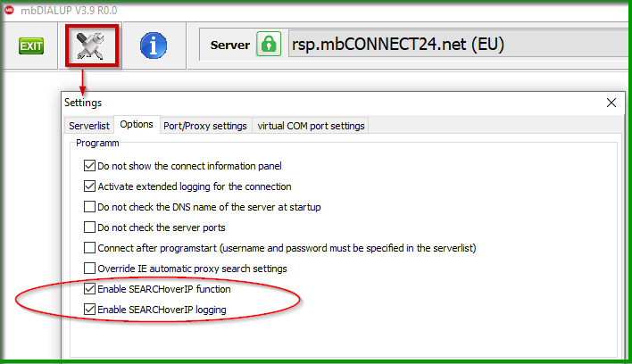The height and width of the screenshot is (364, 632).
Task: Uncheck Do not show connect information panel
Action: coord(89,166)
